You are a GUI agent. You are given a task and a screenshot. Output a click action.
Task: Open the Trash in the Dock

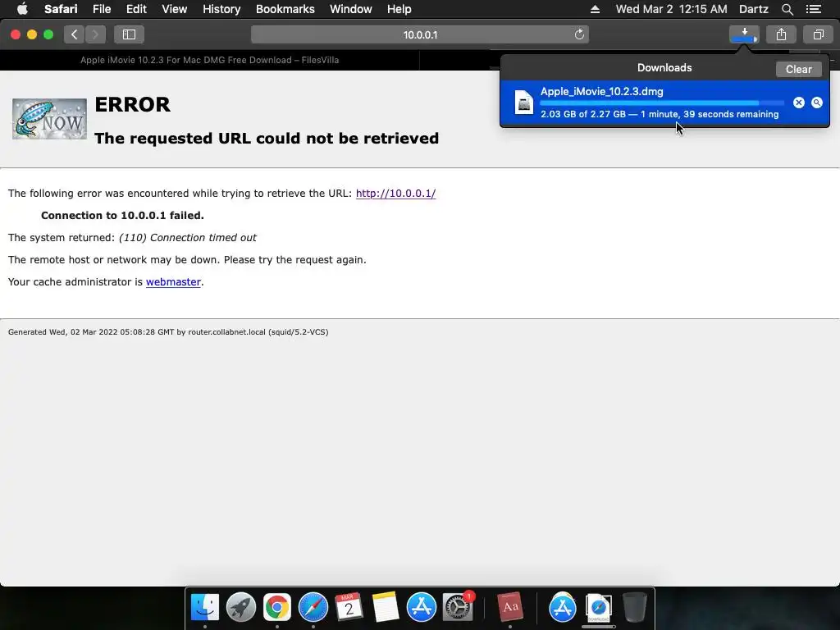634,607
